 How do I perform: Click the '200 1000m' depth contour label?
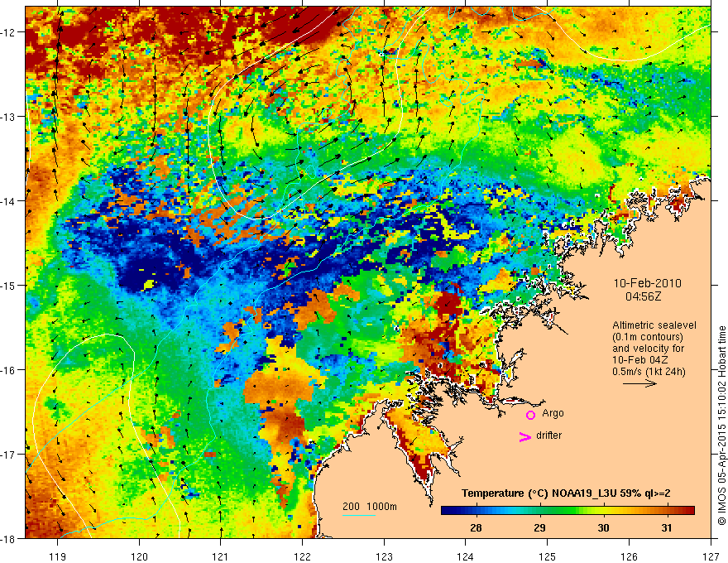point(370,507)
